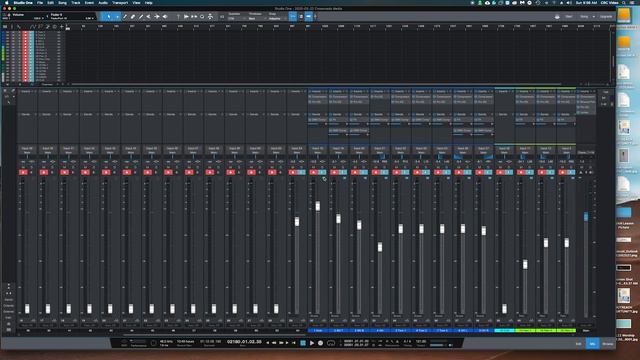Toggle External panel in mixer sidebar
The image size is (640, 360).
[8, 311]
